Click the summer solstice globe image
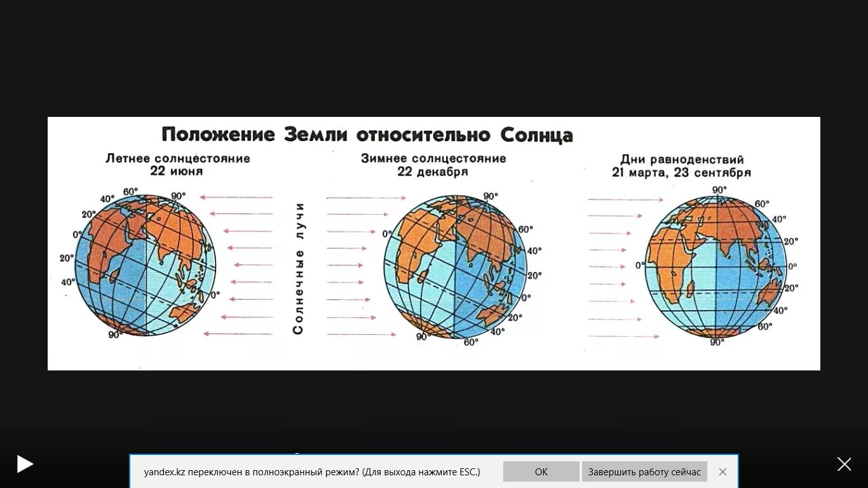The height and width of the screenshot is (488, 868). tap(146, 265)
